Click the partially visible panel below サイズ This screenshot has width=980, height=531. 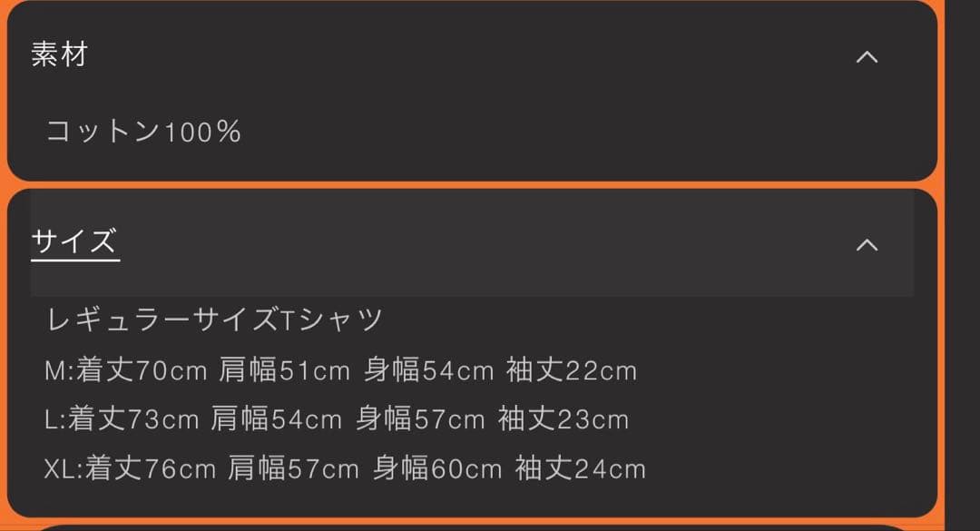(x=472, y=527)
